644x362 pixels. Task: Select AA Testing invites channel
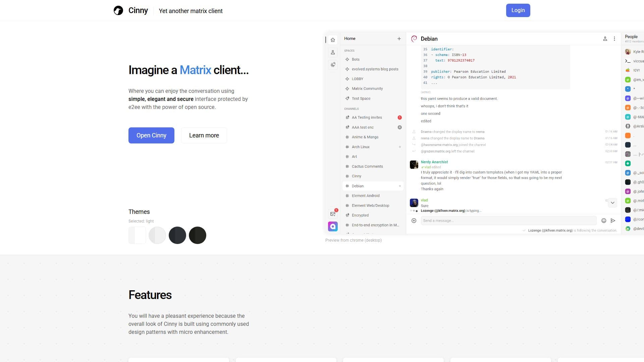[373, 117]
